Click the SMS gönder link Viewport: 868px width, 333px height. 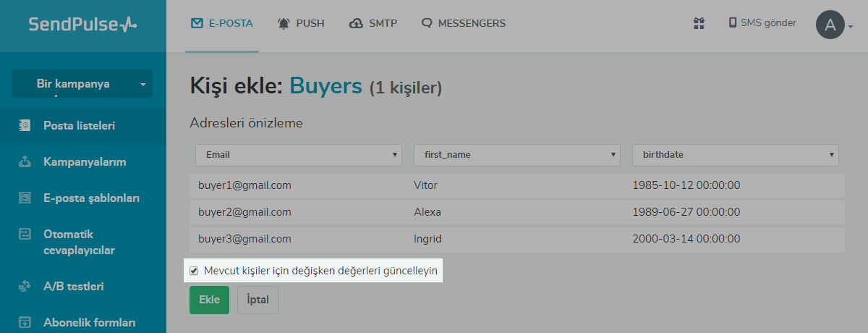coord(762,23)
